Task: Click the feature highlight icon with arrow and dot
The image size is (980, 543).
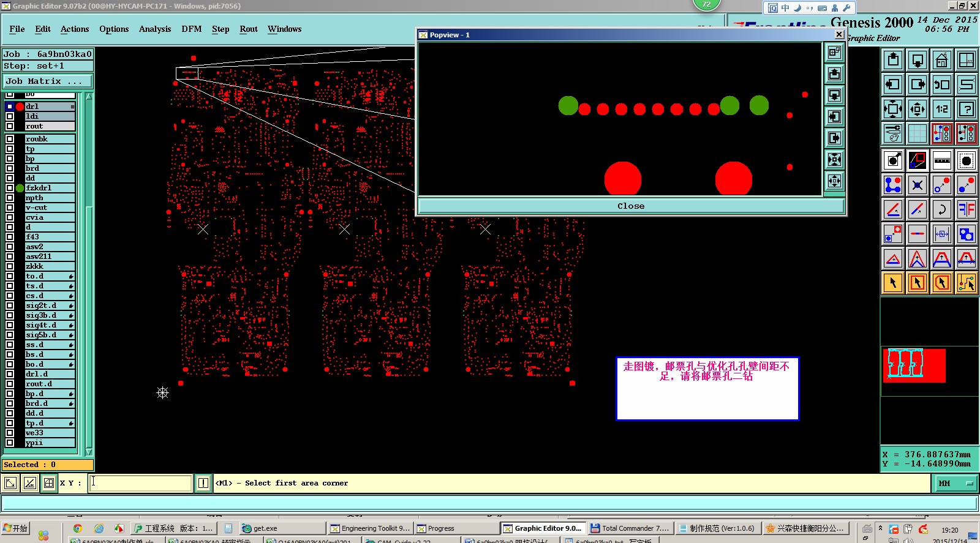Action: pyautogui.click(x=893, y=160)
